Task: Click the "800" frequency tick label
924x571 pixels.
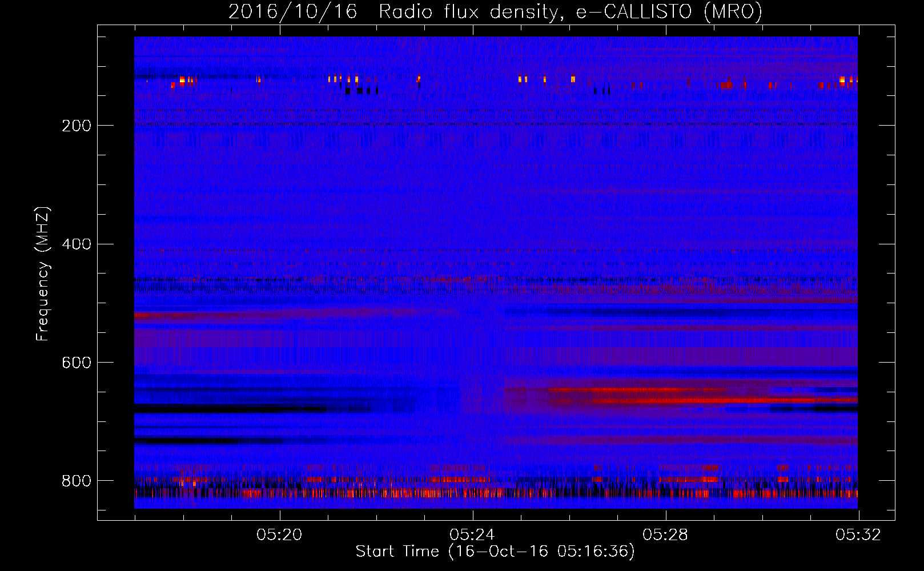Action: (77, 481)
